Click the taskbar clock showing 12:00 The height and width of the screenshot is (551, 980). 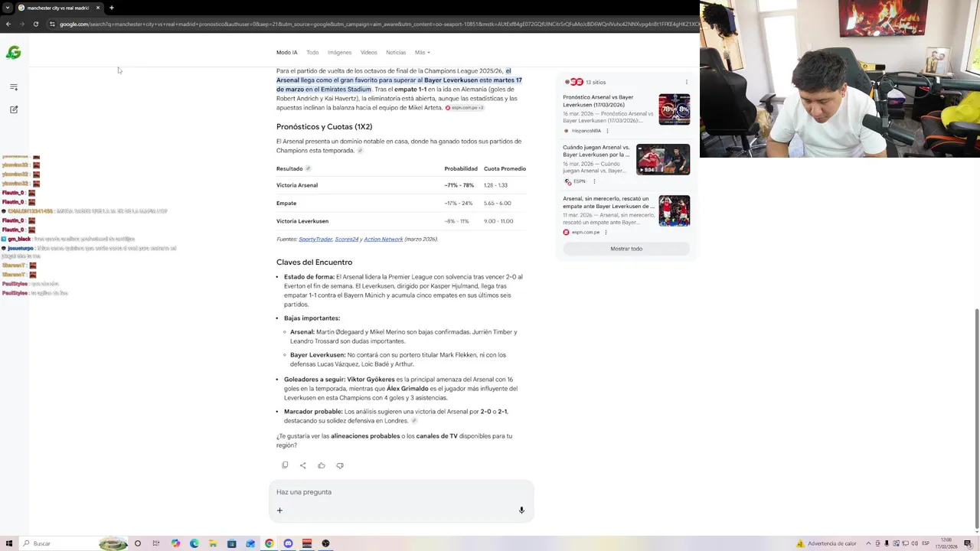point(946,543)
